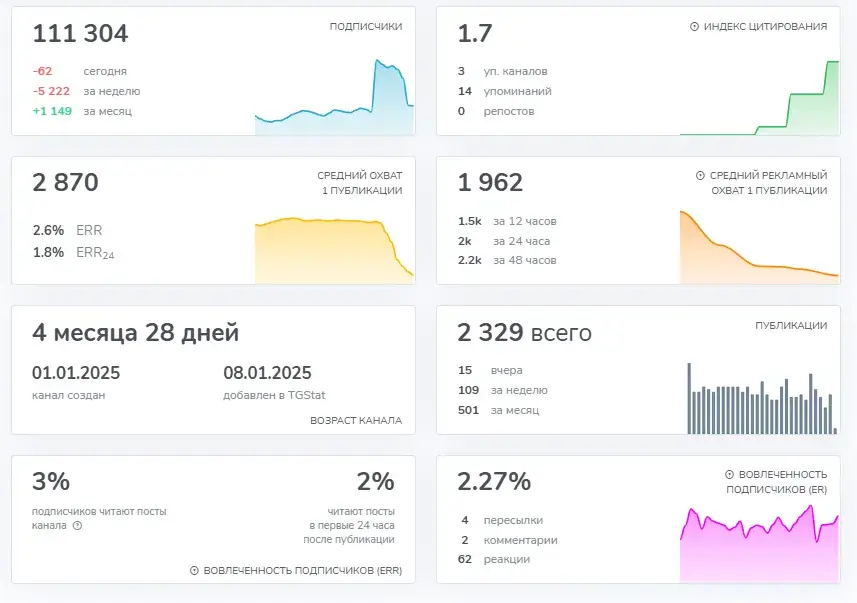857x603 pixels.
Task: Select the ad reach value "1 962"
Action: point(490,182)
